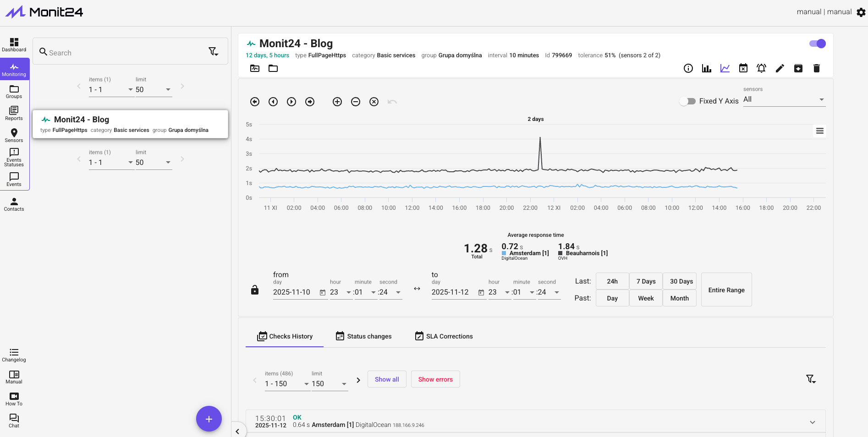Click the pencil edit icon

click(780, 68)
